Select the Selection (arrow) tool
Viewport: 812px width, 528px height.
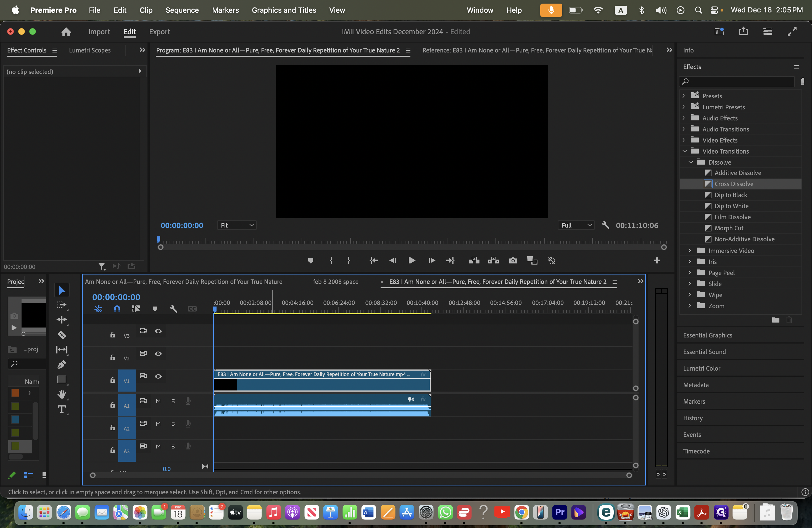click(x=62, y=290)
